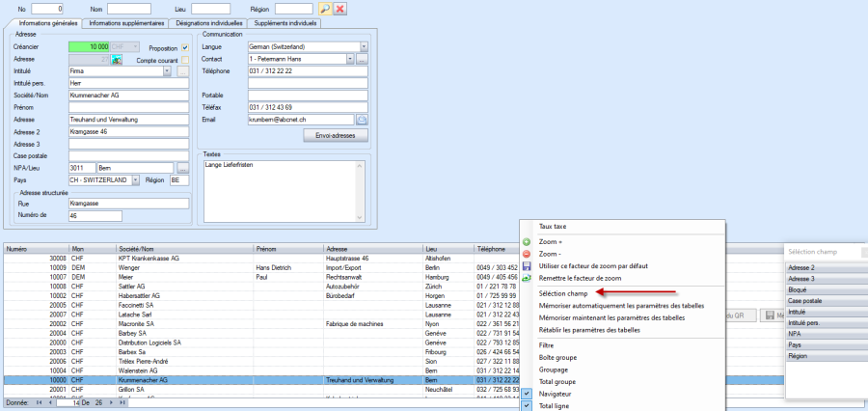Click the Région search field at top
Image resolution: width=868 pixels, height=411 pixels.
294,9
